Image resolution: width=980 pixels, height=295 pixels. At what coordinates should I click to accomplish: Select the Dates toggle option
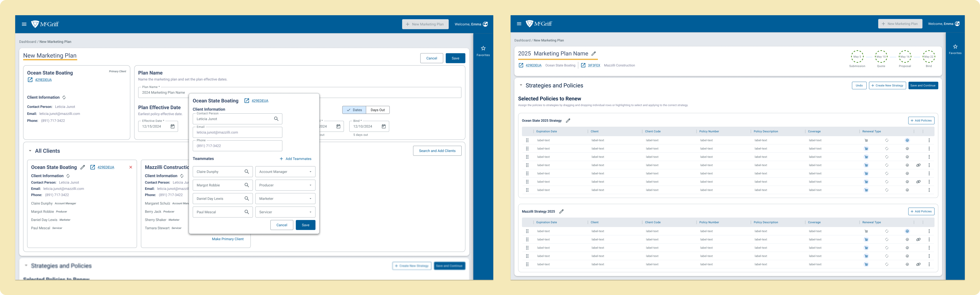[354, 110]
